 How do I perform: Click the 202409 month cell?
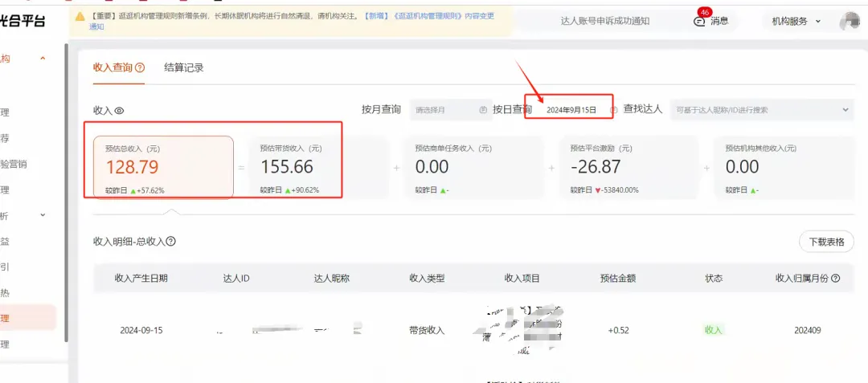tap(807, 331)
